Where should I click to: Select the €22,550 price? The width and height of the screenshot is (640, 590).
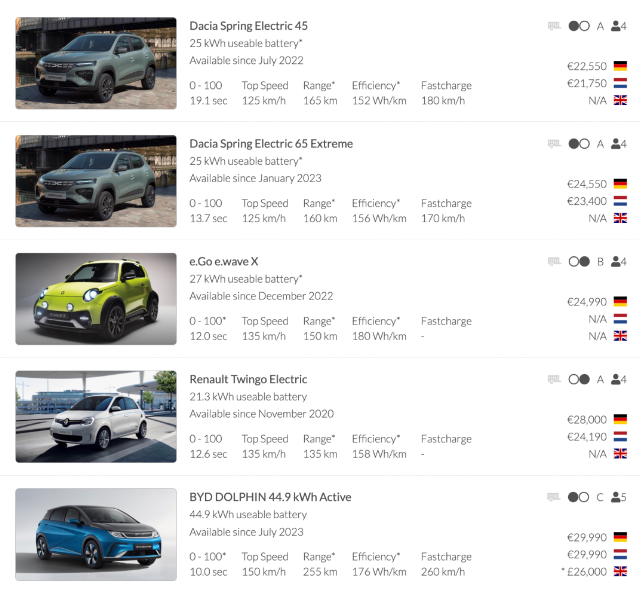(587, 66)
